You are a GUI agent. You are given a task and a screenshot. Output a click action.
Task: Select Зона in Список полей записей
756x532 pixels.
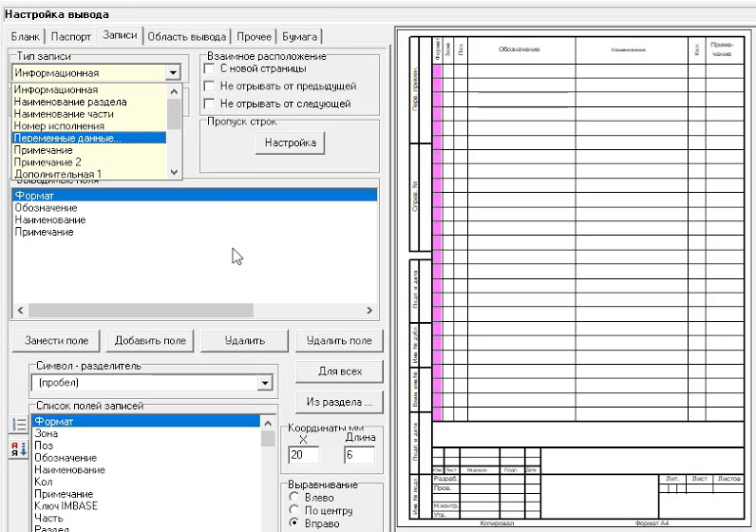tap(146, 433)
